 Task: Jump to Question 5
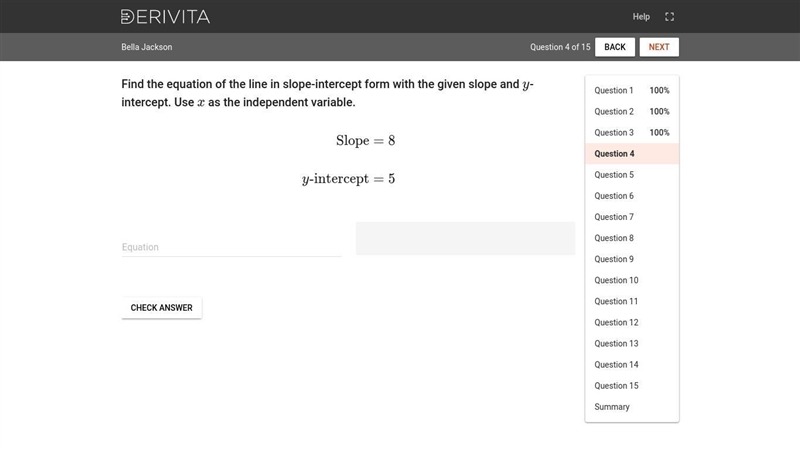click(x=632, y=174)
